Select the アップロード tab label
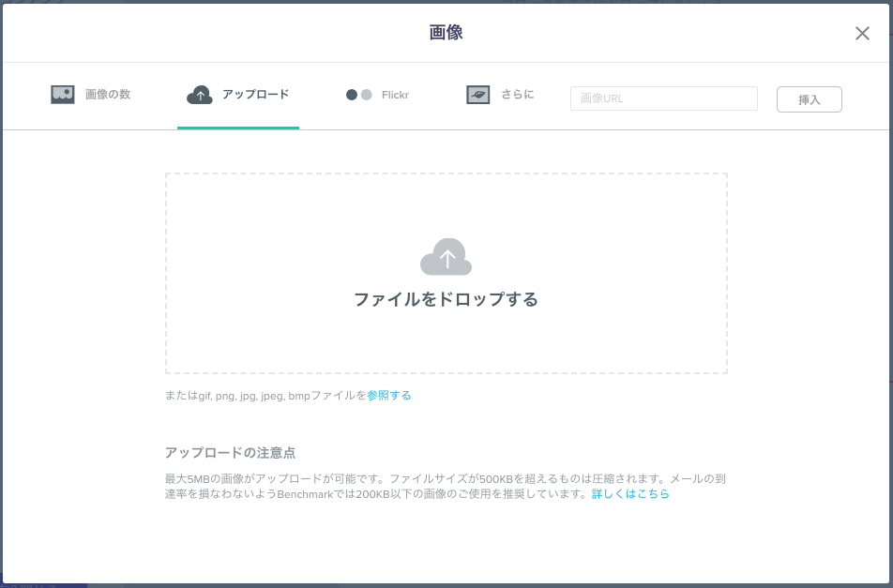 (255, 95)
